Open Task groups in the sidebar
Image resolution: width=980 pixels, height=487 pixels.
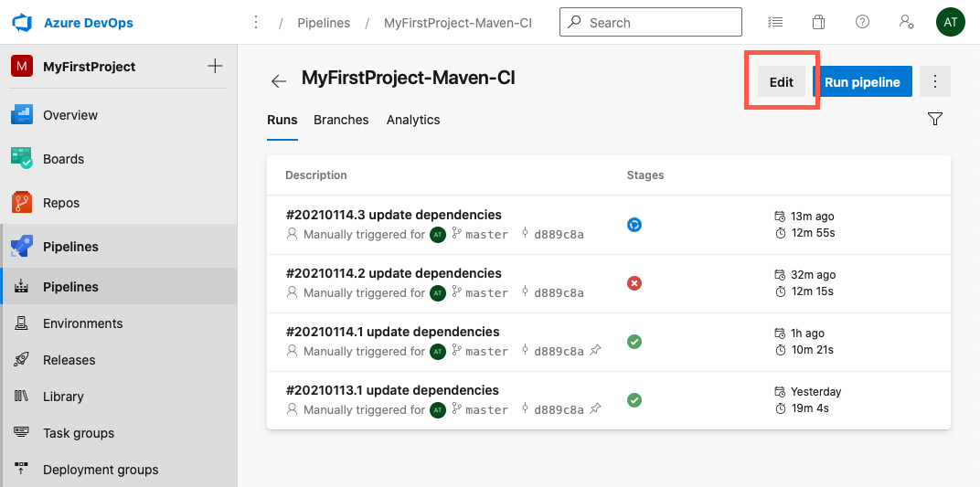point(119,432)
